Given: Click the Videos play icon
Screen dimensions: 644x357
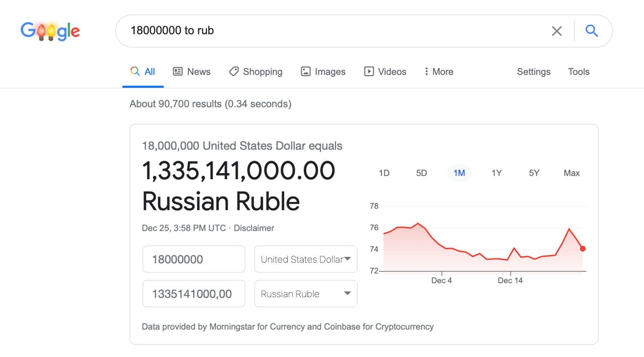Looking at the screenshot, I should pos(369,72).
